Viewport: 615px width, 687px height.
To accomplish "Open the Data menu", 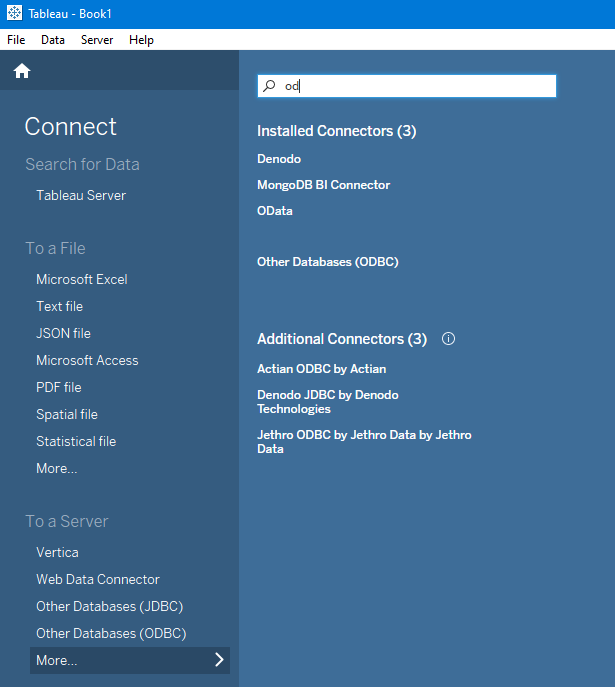I will (x=53, y=40).
